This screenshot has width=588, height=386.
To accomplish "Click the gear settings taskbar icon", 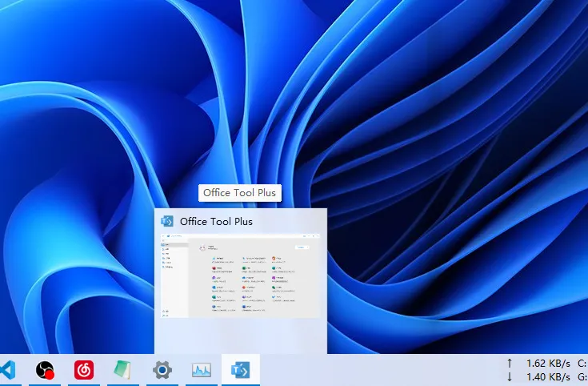I will tap(162, 370).
